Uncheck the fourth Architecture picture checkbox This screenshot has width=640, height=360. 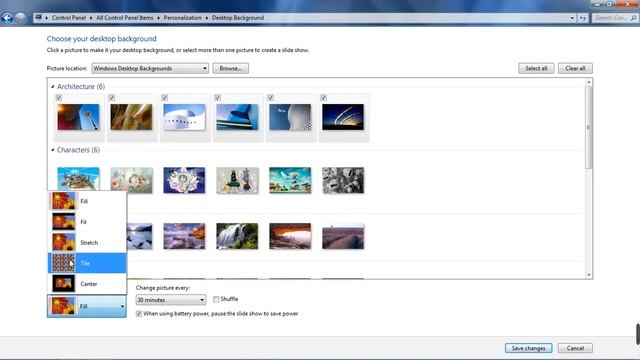218,98
